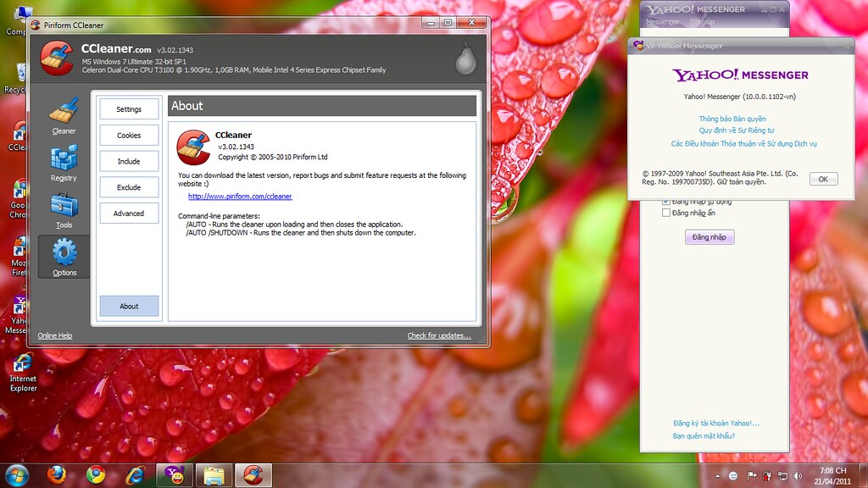Toggle the 'Đăng nhập ẩn' checkbox
The width and height of the screenshot is (868, 488).
point(666,213)
